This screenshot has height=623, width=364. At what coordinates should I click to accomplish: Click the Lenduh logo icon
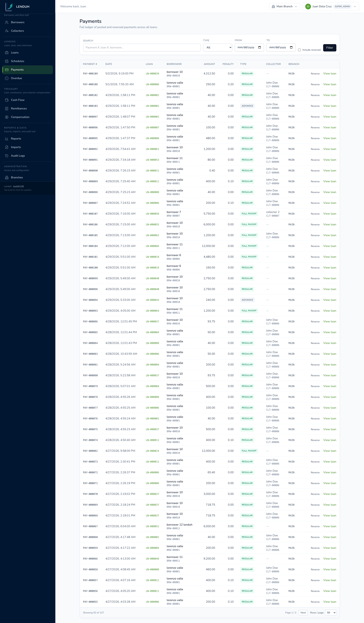point(9,7)
